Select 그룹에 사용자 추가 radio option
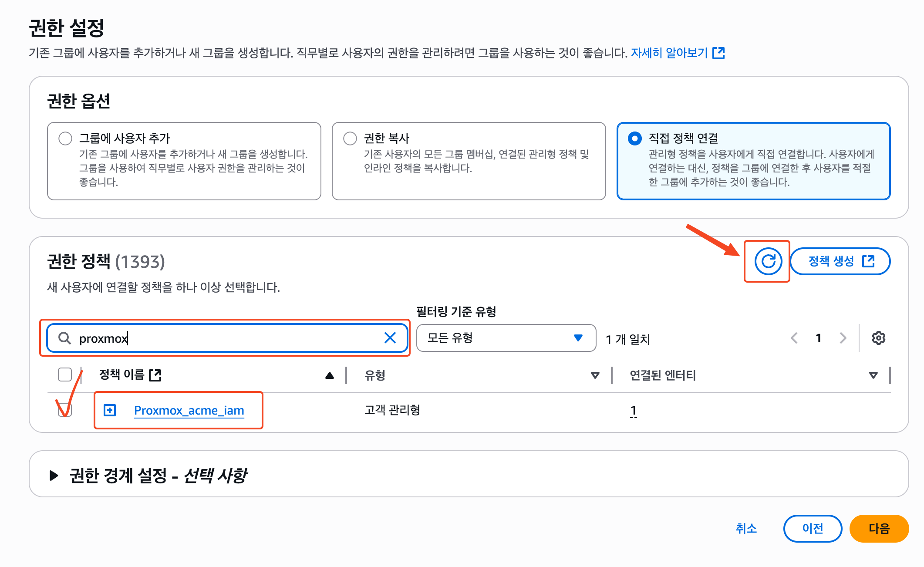924x567 pixels. tap(65, 138)
